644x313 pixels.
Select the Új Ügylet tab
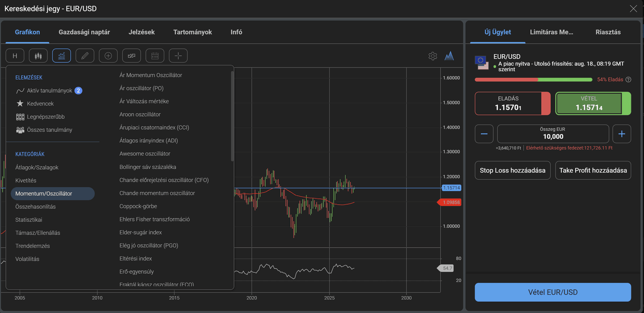coord(498,32)
